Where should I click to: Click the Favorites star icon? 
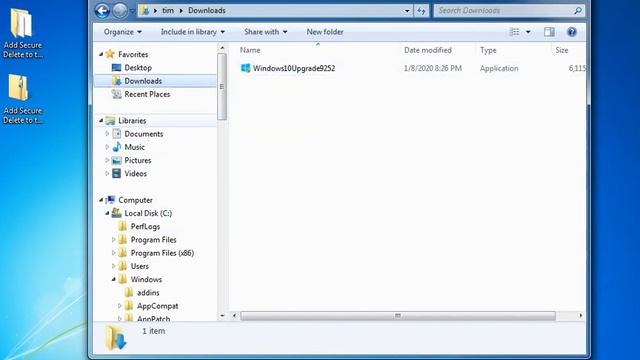click(x=110, y=54)
